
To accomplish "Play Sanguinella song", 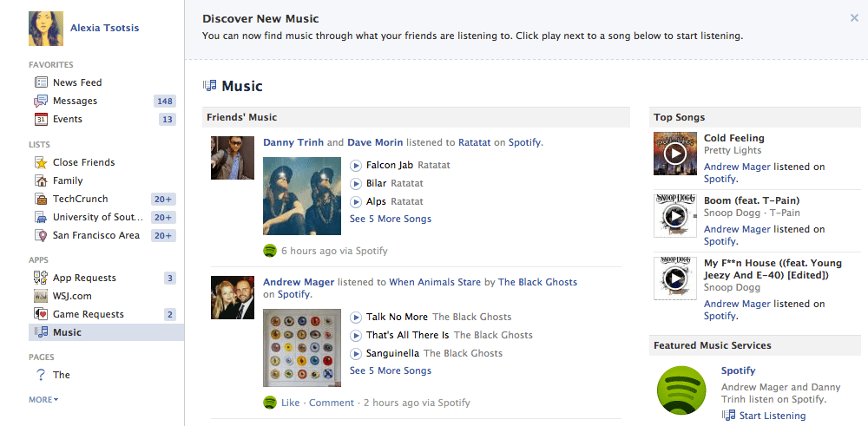I will coord(356,353).
